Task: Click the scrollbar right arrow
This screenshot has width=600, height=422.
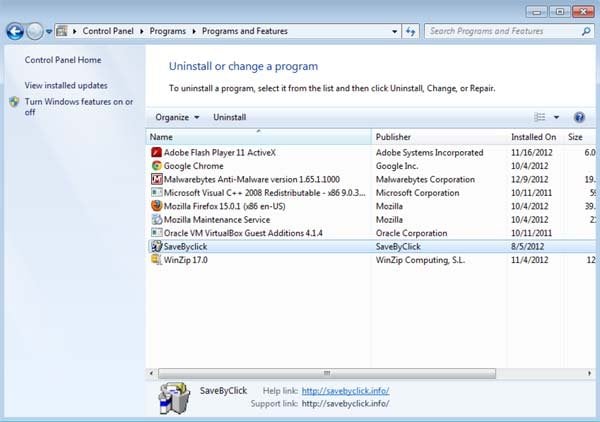Action: (589, 373)
